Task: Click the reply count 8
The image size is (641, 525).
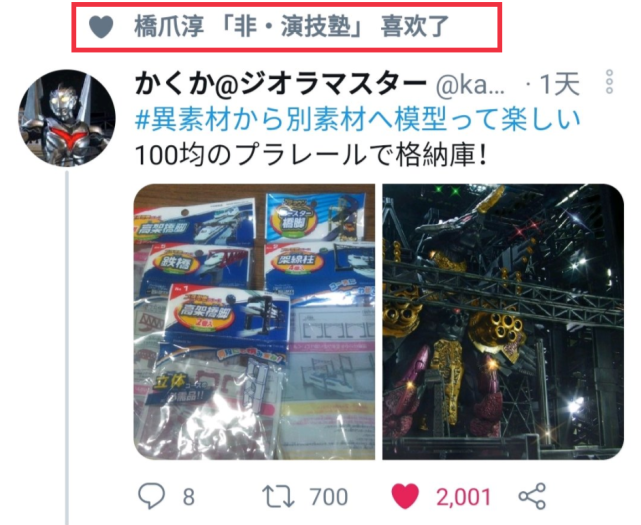Action: [188, 497]
